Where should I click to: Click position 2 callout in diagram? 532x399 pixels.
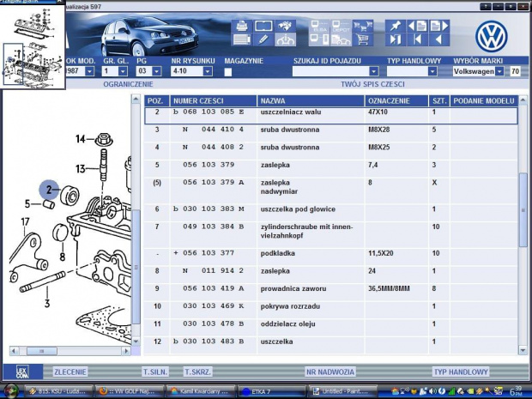pyautogui.click(x=49, y=190)
